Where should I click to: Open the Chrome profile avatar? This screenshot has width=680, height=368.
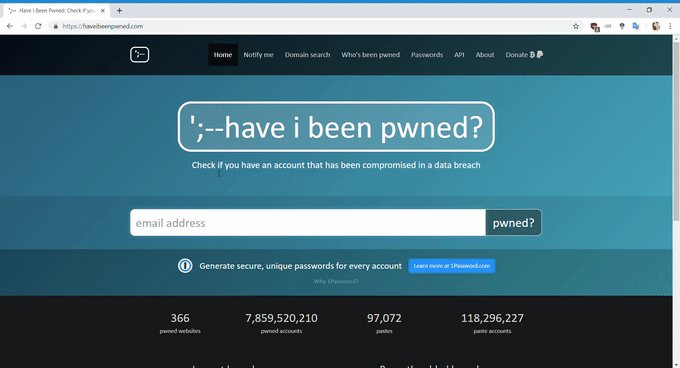[656, 26]
